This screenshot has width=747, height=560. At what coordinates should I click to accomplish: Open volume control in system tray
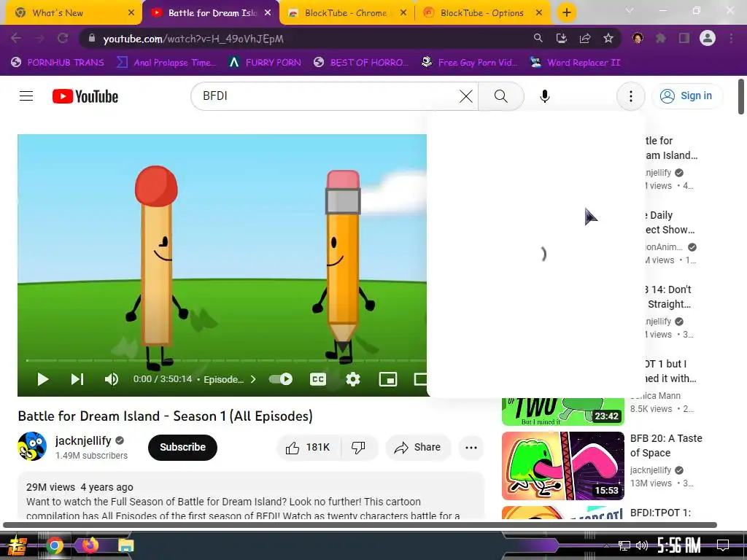click(x=642, y=545)
